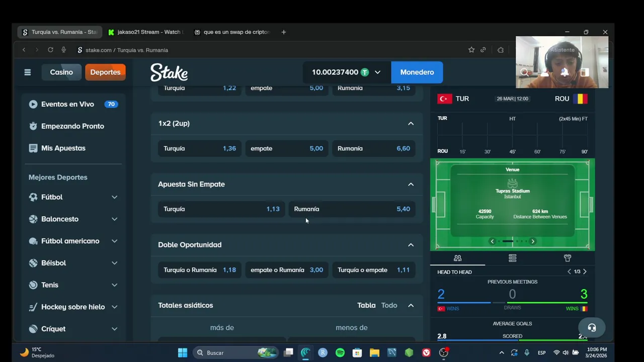Viewport: 644px width, 362px height.
Task: Click the Críquet sport icon
Action: (33, 329)
